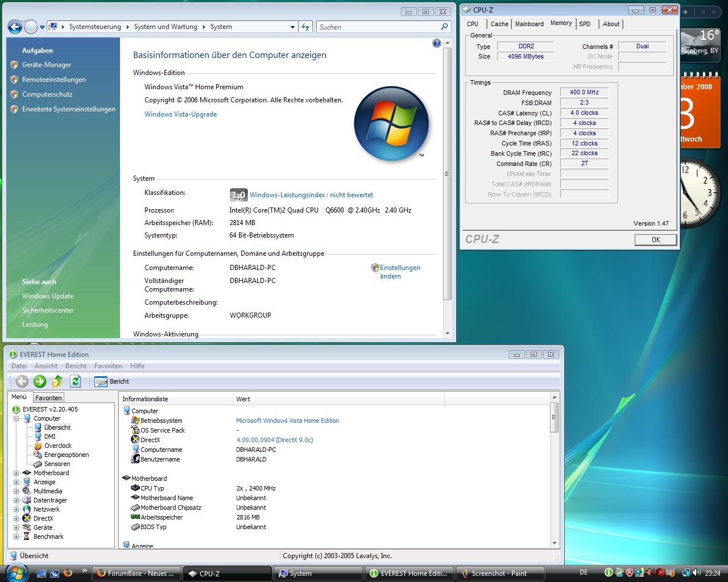Switch to the Menü tab in EVEREST sidebar
728x582 pixels.
point(19,397)
